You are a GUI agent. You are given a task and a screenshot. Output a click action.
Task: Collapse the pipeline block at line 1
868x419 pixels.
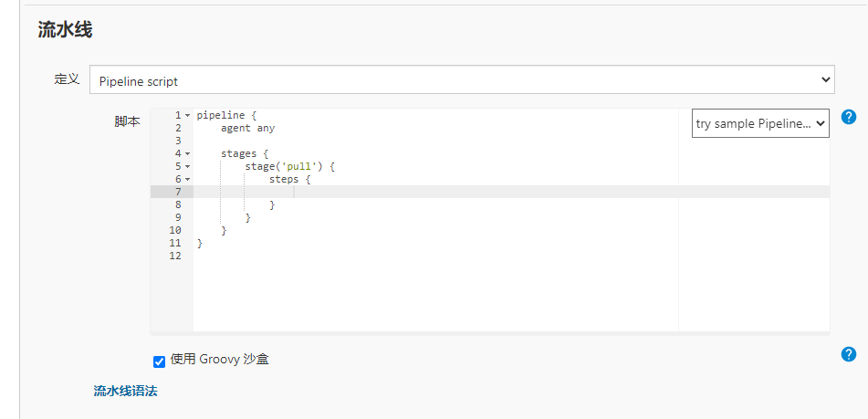[x=187, y=116]
